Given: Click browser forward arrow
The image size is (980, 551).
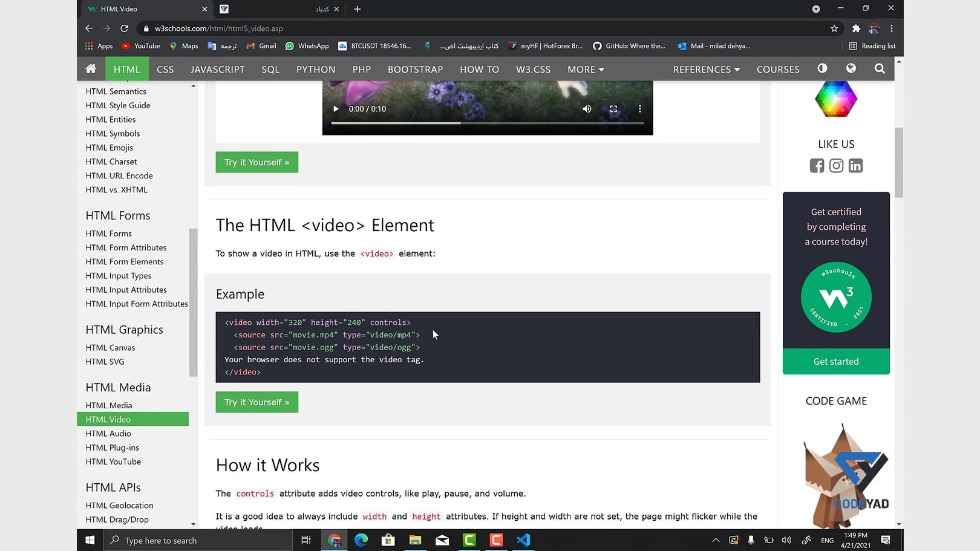Looking at the screenshot, I should pos(106,28).
